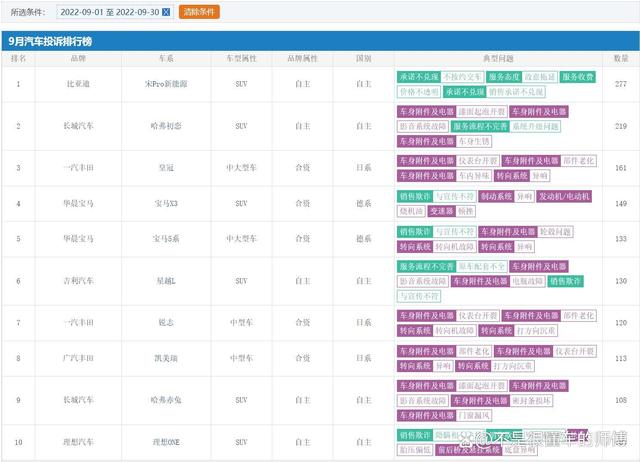Click the 车内异味 tag in 皇冠 row
This screenshot has height=462, width=640.
pyautogui.click(x=474, y=176)
